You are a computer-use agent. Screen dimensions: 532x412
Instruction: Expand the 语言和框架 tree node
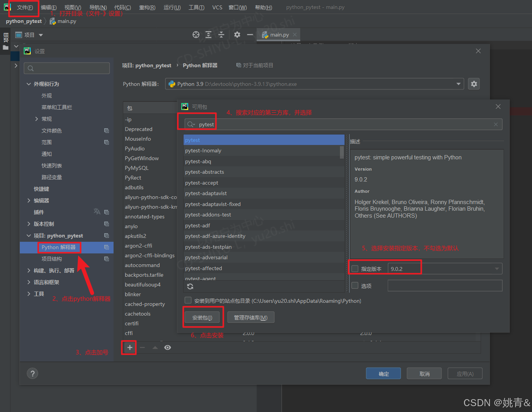tap(29, 282)
